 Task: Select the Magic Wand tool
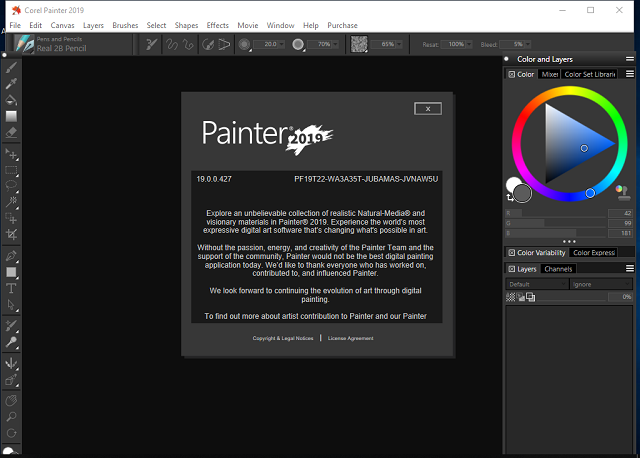(11, 202)
